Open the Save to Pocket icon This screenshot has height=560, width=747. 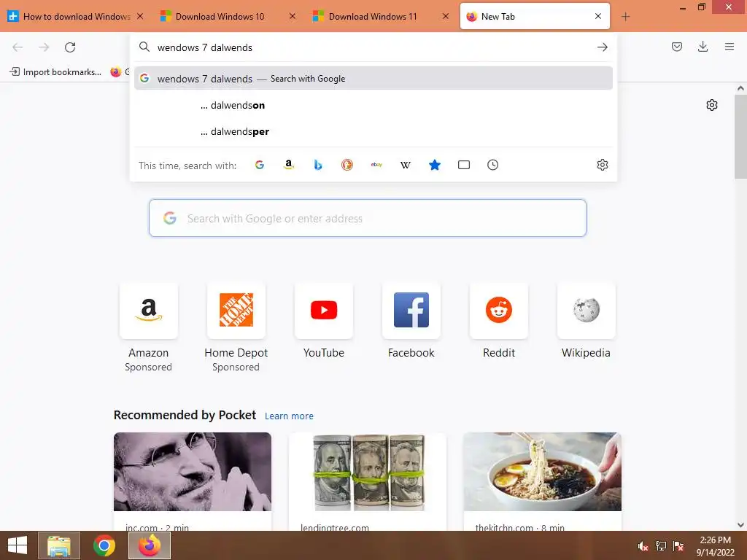point(676,47)
